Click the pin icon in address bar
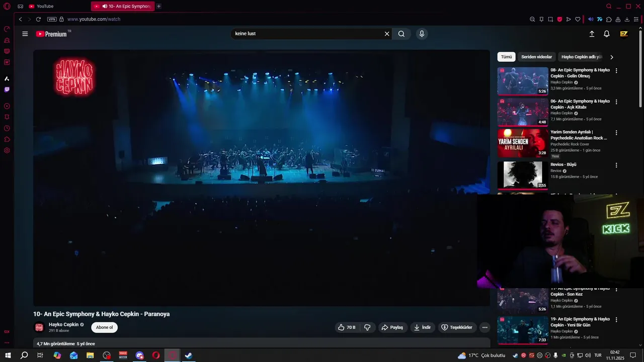This screenshot has height=362, width=644. click(x=541, y=19)
